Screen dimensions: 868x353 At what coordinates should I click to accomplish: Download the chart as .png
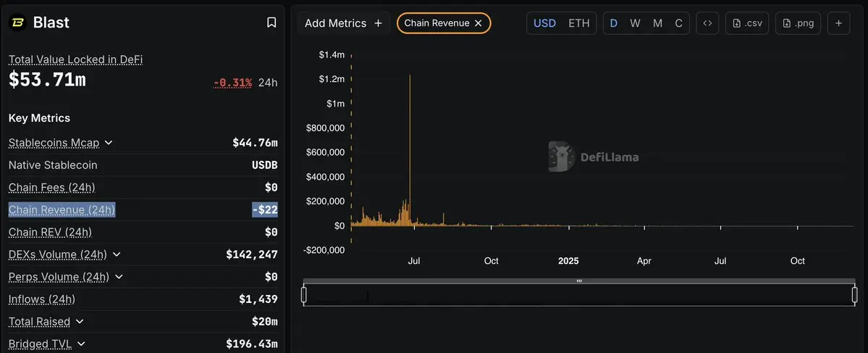click(x=798, y=23)
